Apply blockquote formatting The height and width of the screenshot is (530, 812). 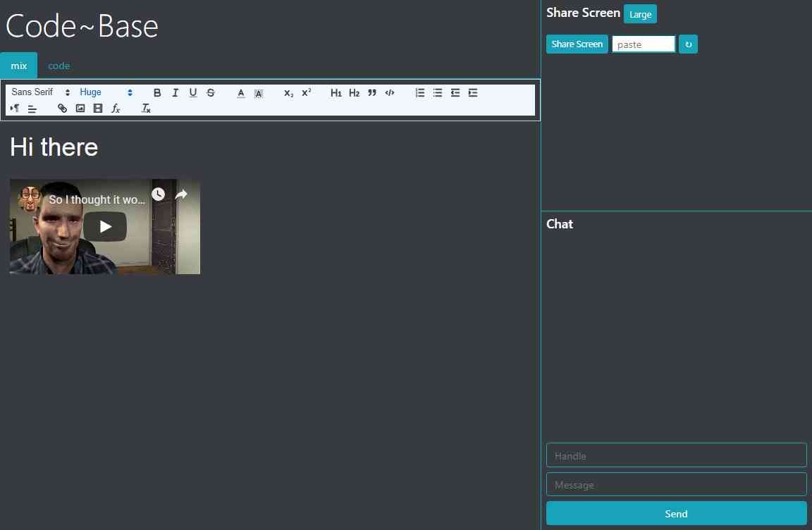[x=372, y=93]
